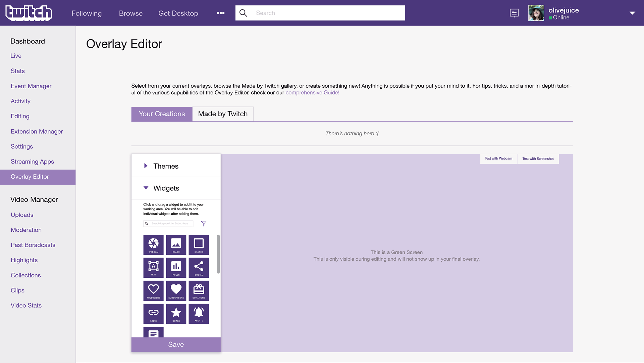Click Test with Webcam button

pyautogui.click(x=498, y=158)
